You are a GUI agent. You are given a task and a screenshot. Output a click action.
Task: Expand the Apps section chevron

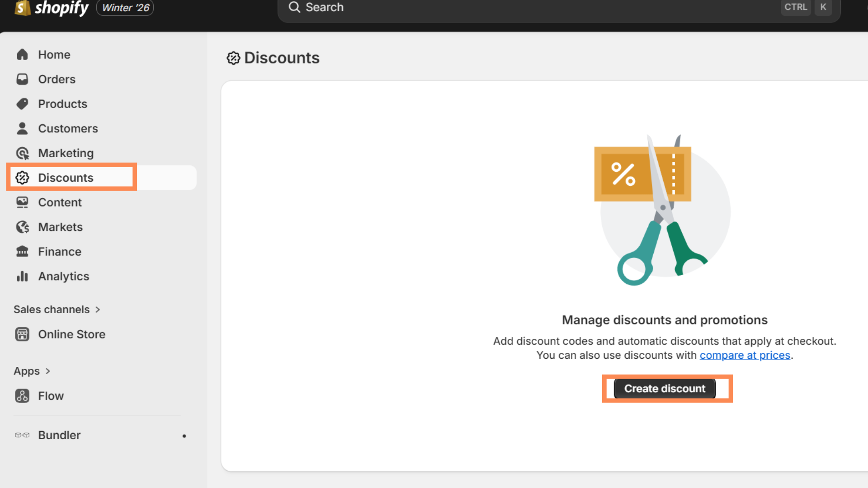click(x=48, y=371)
